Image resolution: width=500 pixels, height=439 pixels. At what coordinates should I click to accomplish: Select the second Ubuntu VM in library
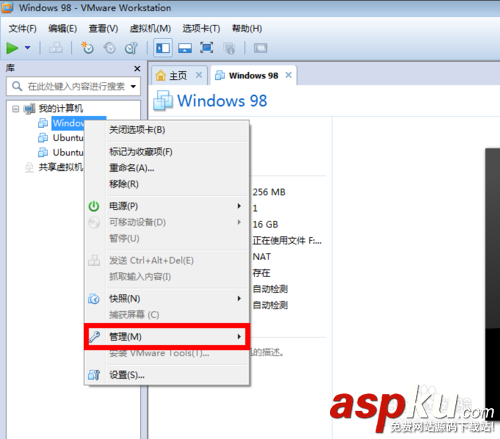[68, 153]
